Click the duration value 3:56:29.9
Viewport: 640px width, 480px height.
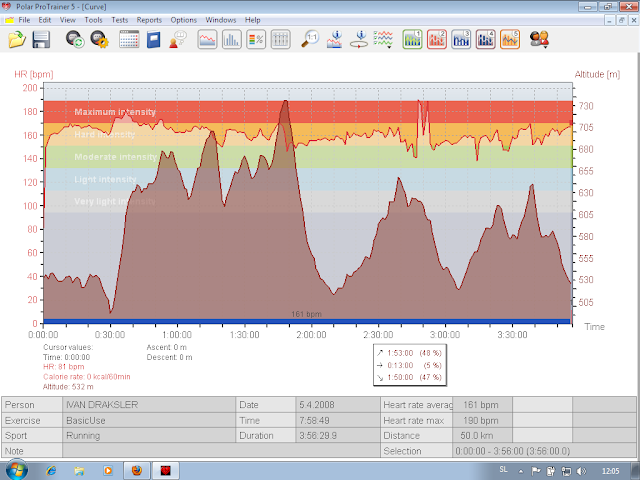tap(338, 436)
